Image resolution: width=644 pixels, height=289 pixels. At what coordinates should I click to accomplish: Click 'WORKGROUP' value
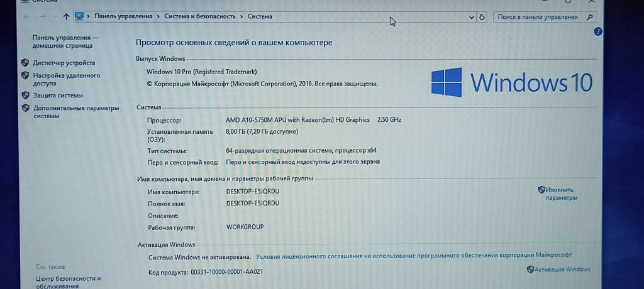pyautogui.click(x=245, y=227)
